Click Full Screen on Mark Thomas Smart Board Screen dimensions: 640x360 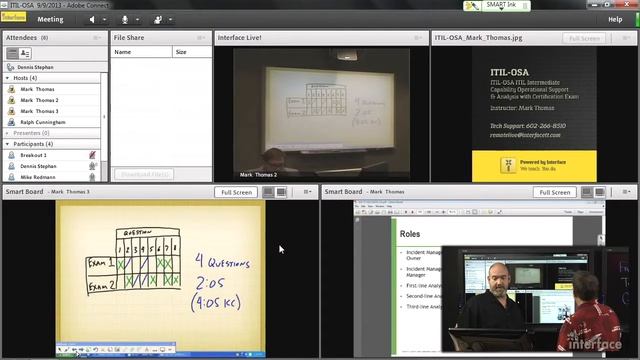coord(555,192)
